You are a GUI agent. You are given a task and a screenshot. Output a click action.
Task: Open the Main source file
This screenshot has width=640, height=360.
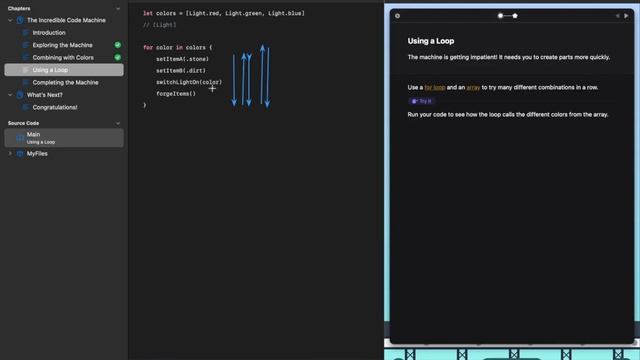[64, 138]
